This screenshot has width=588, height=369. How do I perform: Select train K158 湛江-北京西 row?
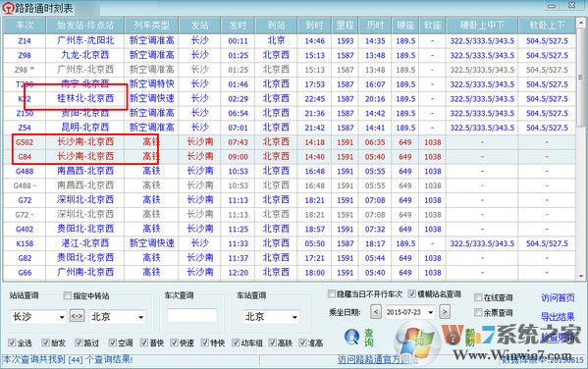(290, 243)
